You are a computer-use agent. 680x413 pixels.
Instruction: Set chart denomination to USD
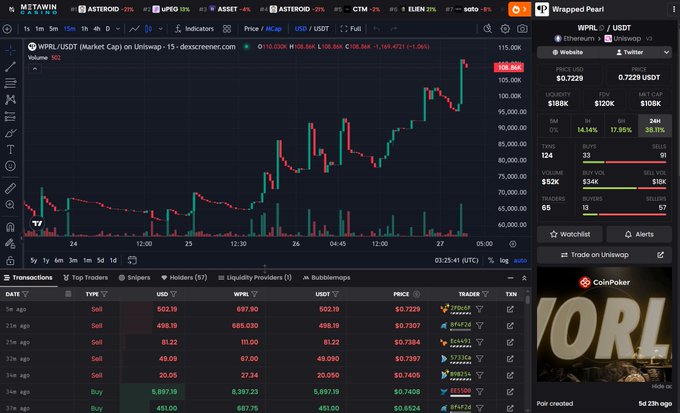coord(301,29)
